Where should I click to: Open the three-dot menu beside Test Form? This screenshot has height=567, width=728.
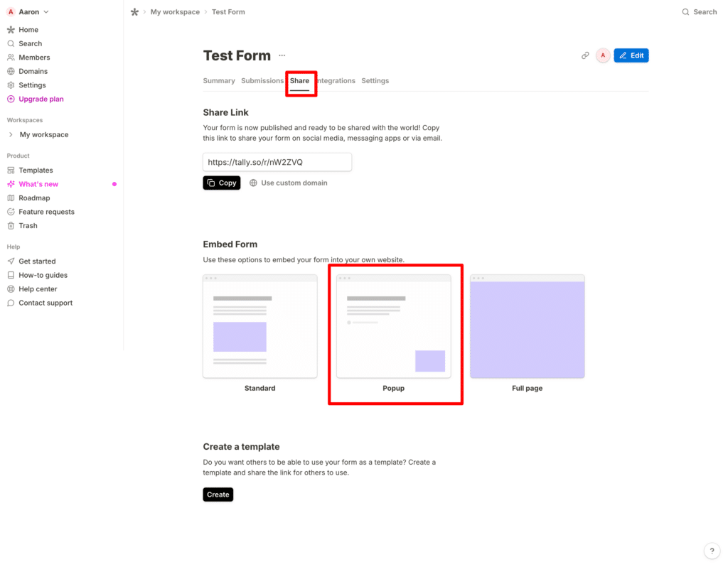click(x=282, y=55)
